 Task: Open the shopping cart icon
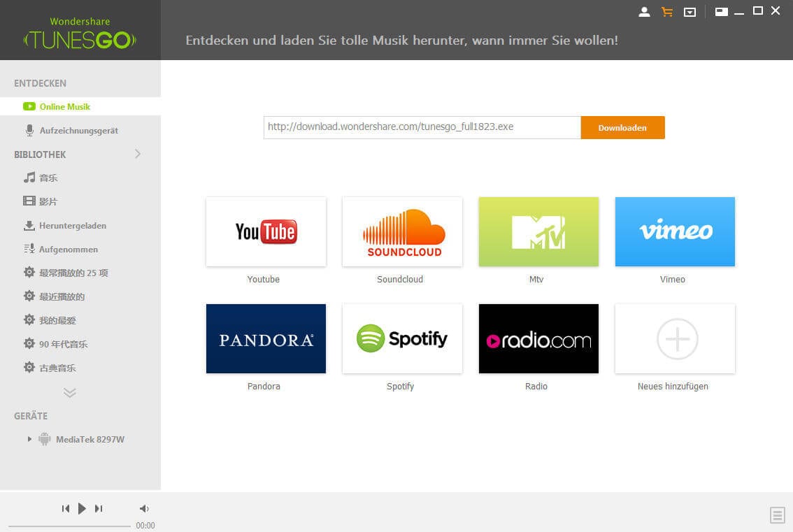tap(667, 12)
